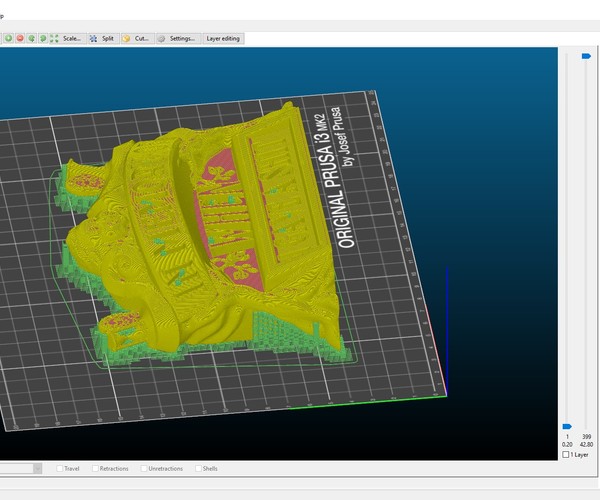600x500 pixels.
Task: Open the Scale tool
Action: pos(66,38)
